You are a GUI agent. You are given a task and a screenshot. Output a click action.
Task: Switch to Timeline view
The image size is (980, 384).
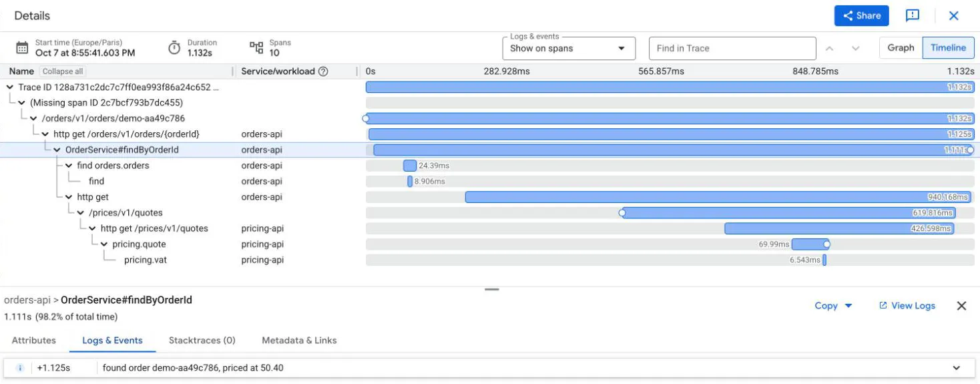948,47
